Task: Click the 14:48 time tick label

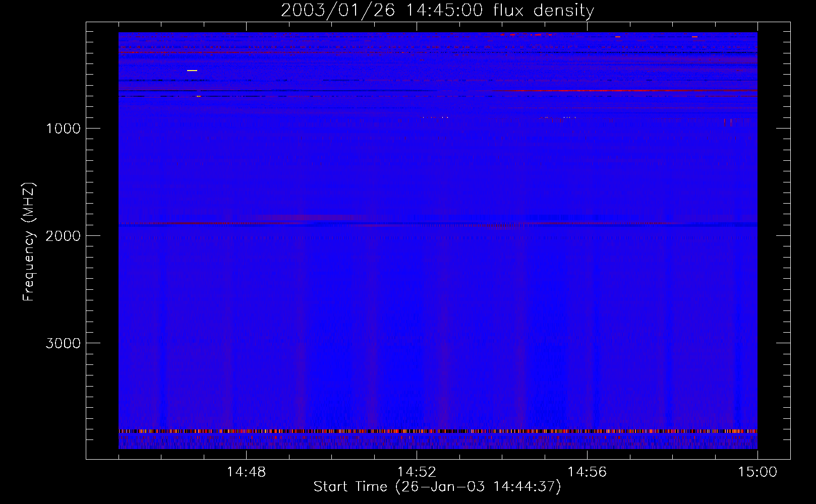Action: (x=246, y=472)
